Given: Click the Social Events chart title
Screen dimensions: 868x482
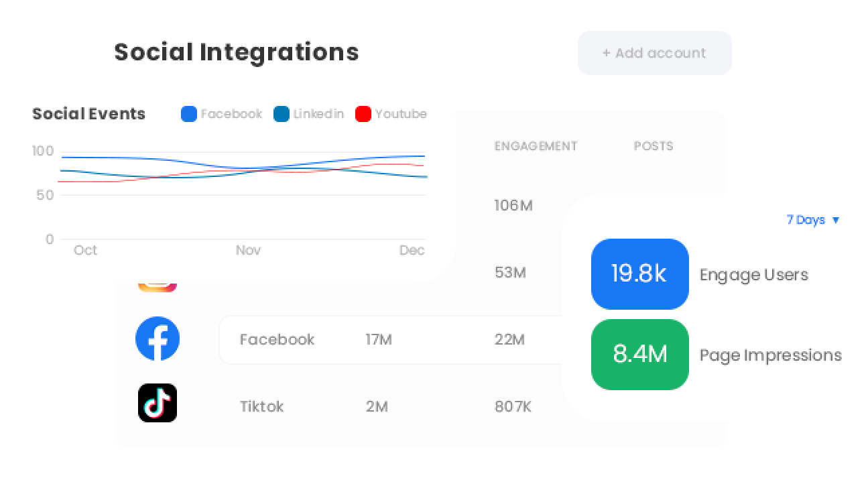Looking at the screenshot, I should pos(88,114).
